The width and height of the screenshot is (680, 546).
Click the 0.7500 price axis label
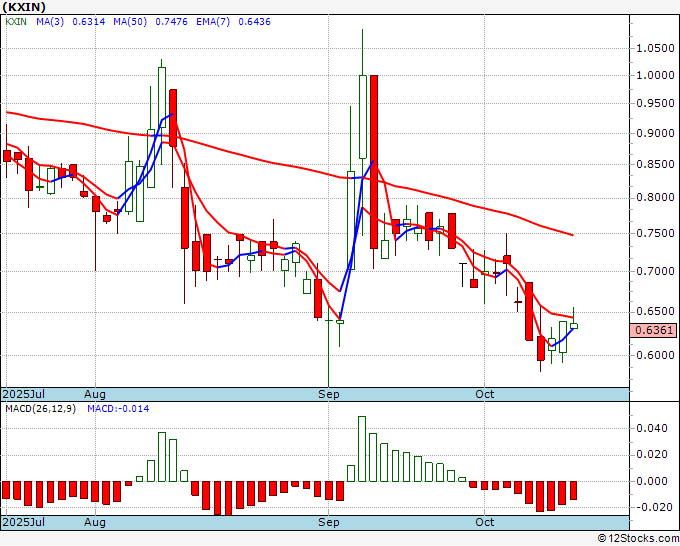pos(655,233)
